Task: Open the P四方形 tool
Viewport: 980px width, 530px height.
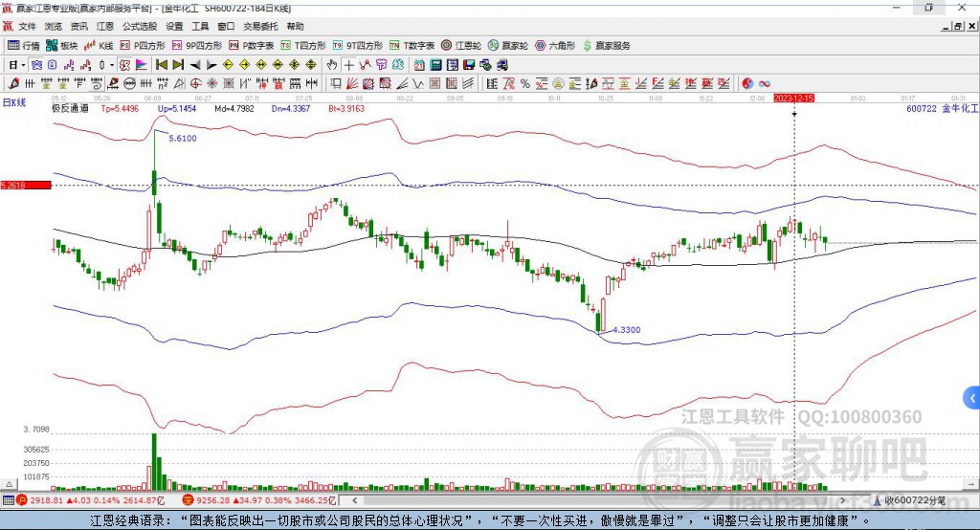Action: pos(143,46)
